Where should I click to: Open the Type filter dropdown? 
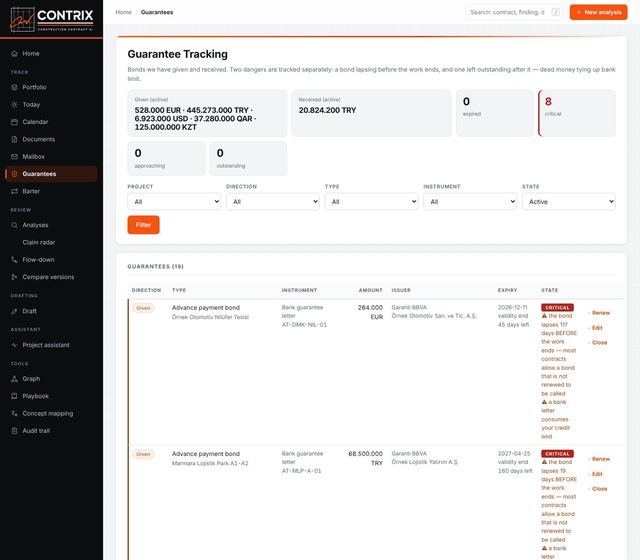point(371,202)
